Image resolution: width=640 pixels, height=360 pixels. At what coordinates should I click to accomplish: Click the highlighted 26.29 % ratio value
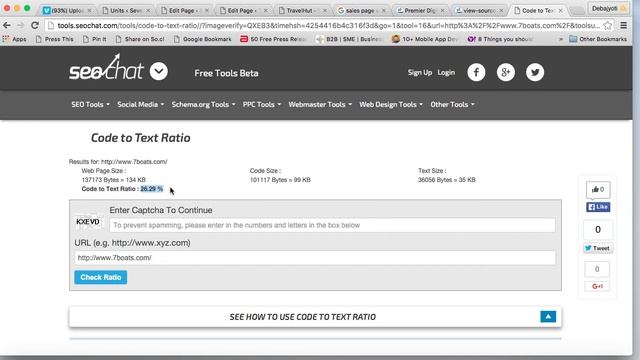point(151,189)
